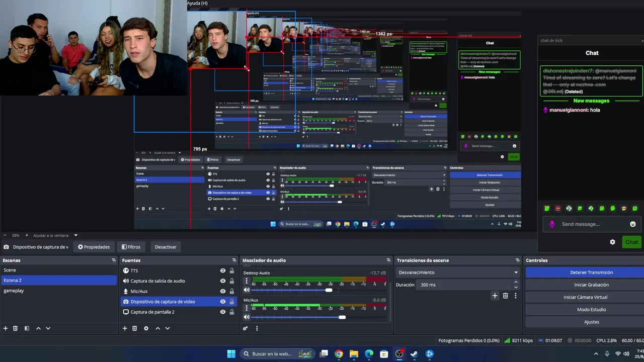Move scene up in Escenas panel
The image size is (644, 362).
click(x=38, y=328)
